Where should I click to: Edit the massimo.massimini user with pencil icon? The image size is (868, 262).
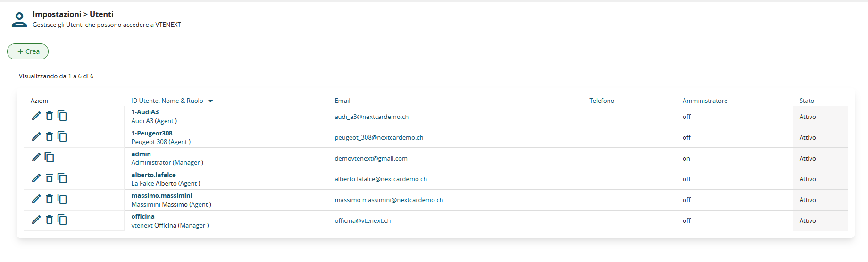(36, 199)
